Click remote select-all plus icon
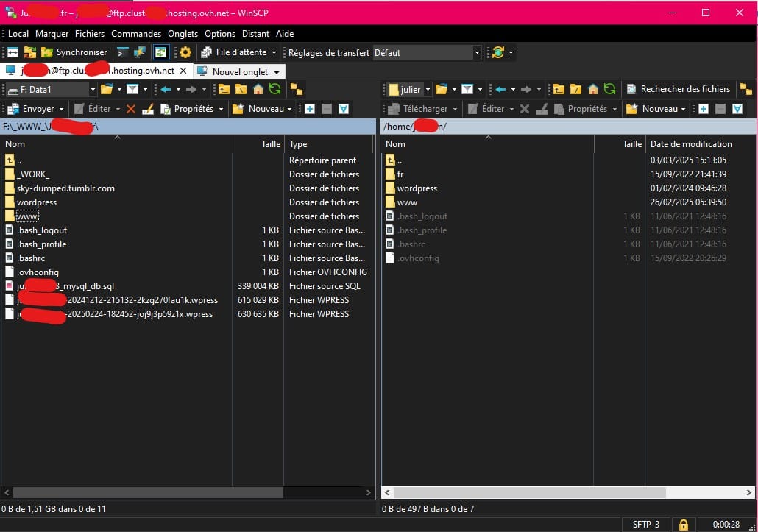This screenshot has width=758, height=532. 704,109
